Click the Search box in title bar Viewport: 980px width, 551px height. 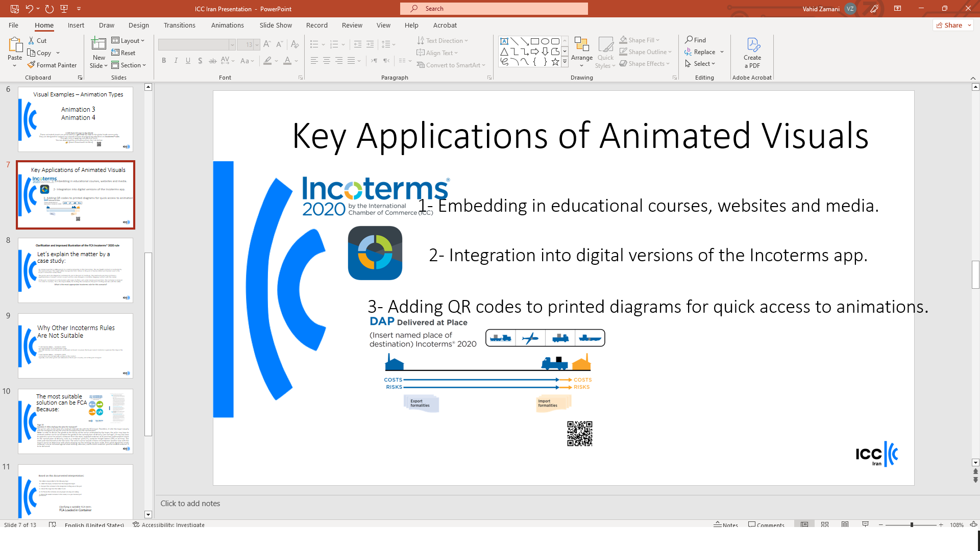point(494,9)
